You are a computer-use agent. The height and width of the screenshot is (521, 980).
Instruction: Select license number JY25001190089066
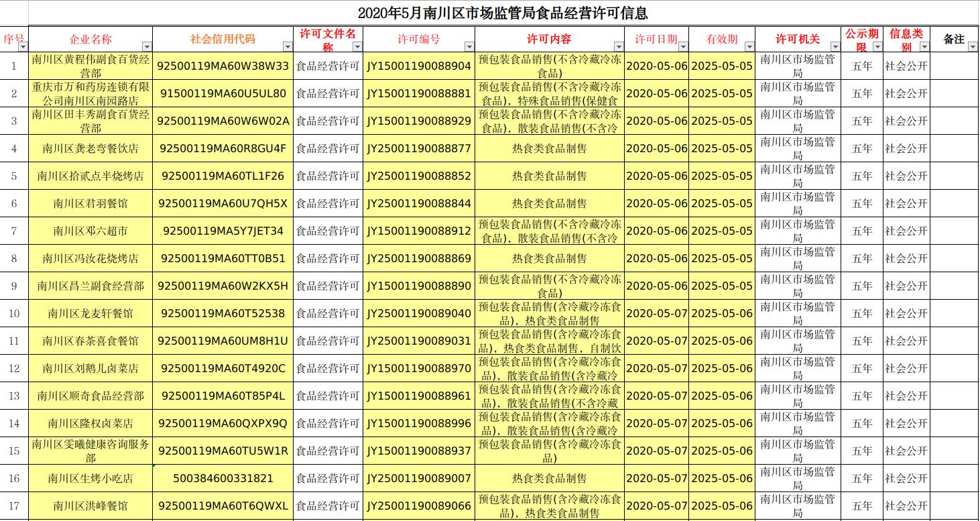[419, 506]
